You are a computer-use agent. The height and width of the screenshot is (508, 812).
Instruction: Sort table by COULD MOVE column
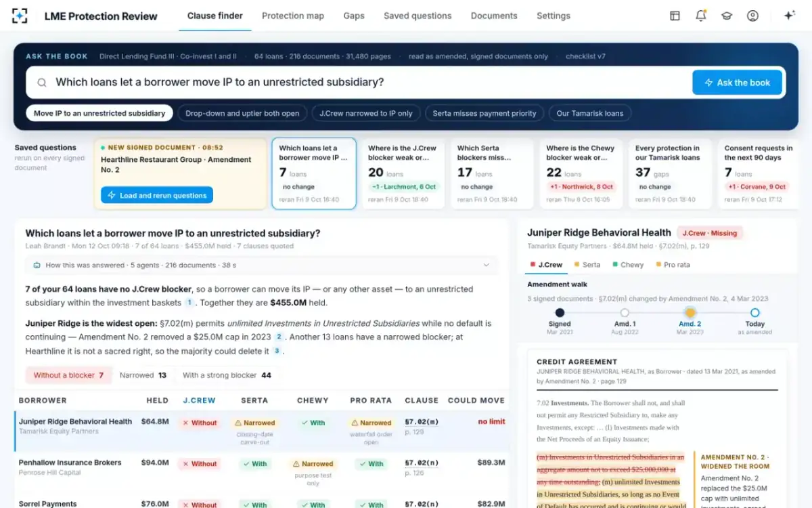tap(476, 400)
